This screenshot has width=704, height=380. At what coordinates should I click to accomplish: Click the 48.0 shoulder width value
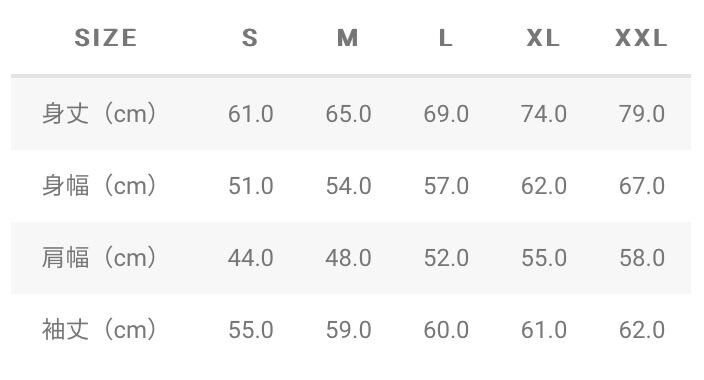348,258
